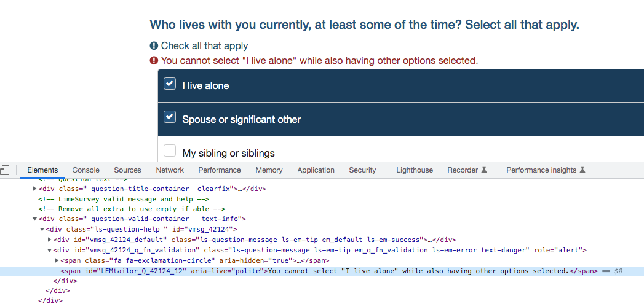644x304 pixels.
Task: Open the Lighthouse tab
Action: point(414,170)
